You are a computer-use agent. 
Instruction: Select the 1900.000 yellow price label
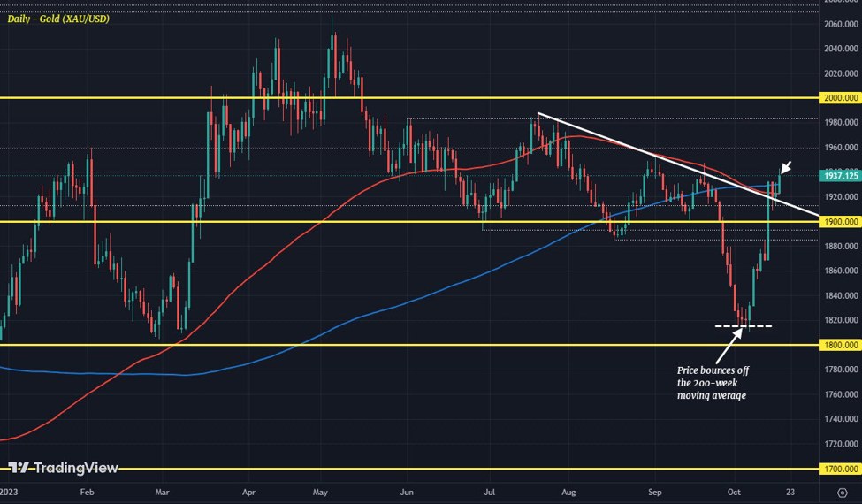841,222
